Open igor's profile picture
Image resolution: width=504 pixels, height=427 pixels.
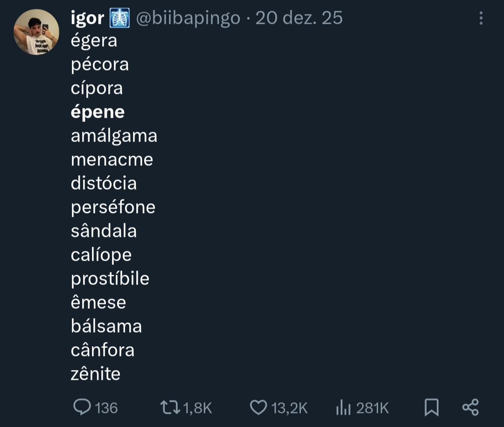36,32
